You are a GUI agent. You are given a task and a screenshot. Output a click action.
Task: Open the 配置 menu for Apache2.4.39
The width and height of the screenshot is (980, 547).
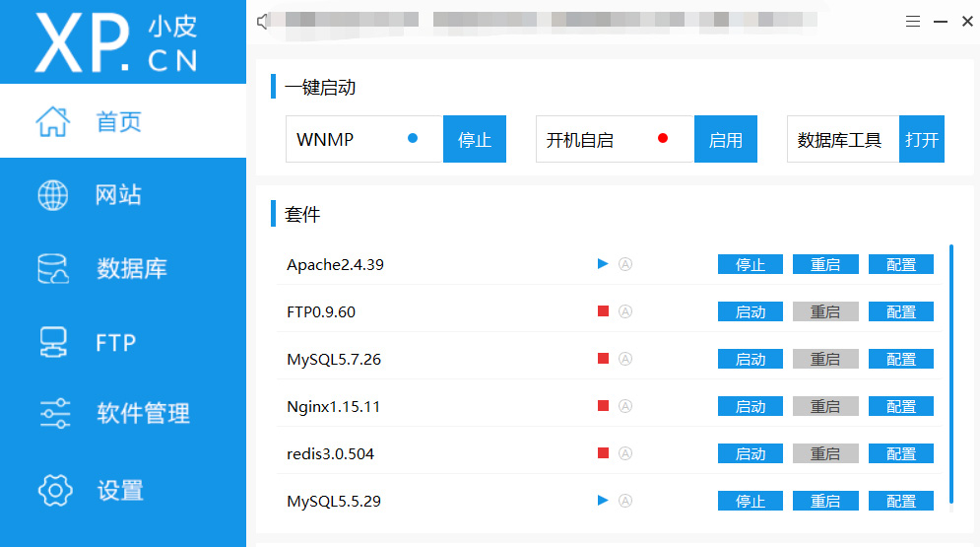tap(900, 264)
